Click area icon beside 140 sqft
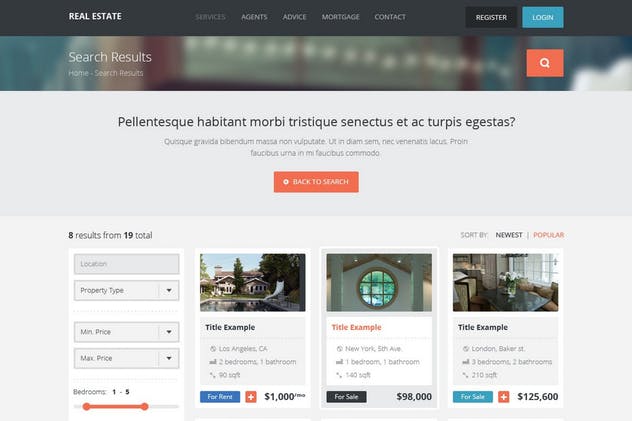This screenshot has height=421, width=632. point(339,375)
